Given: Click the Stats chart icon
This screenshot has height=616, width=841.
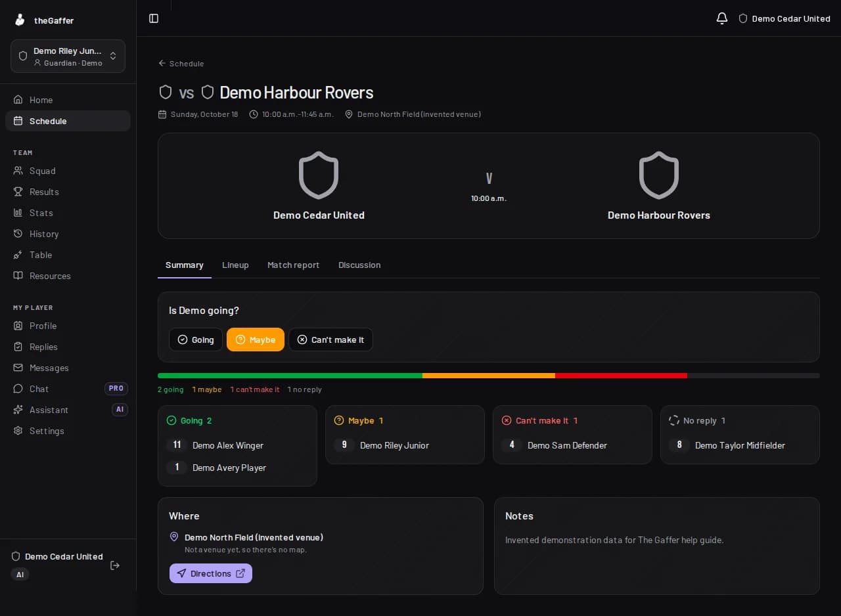Looking at the screenshot, I should pos(18,213).
